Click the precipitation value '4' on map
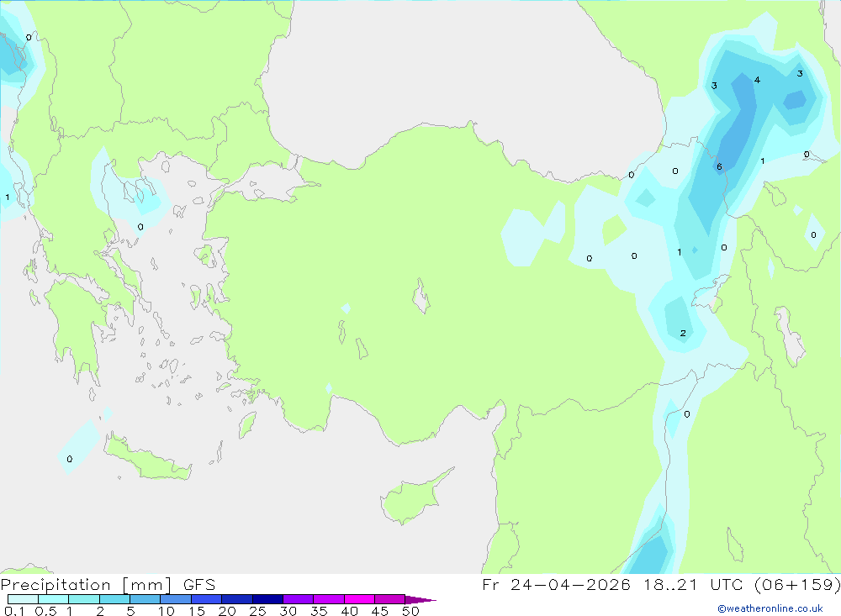841x616 pixels. (x=757, y=80)
